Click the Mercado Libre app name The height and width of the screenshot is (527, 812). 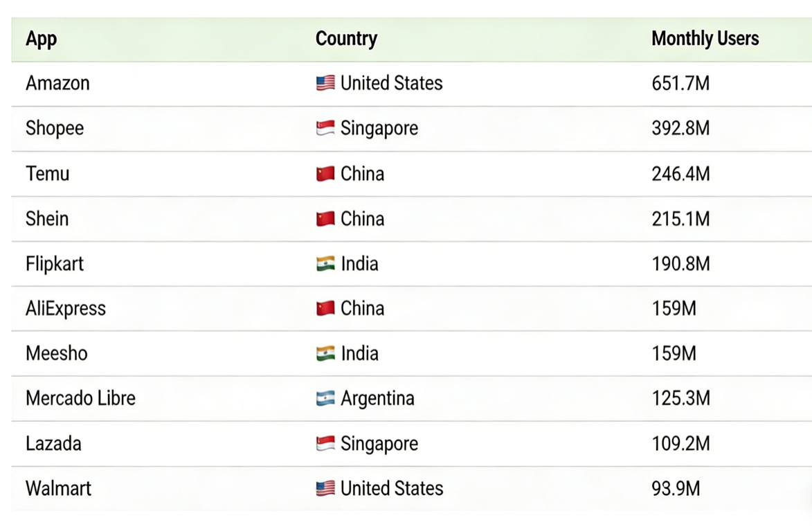click(x=80, y=398)
